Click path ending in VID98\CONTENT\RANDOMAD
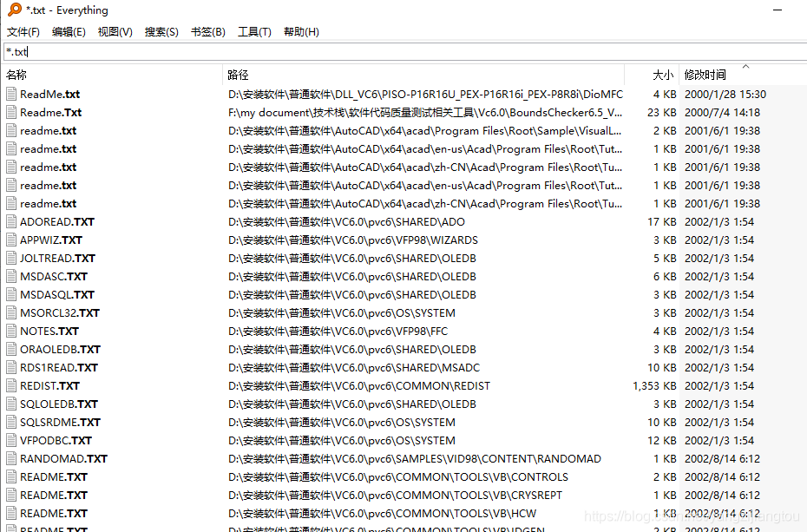This screenshot has width=807, height=532. (415, 458)
